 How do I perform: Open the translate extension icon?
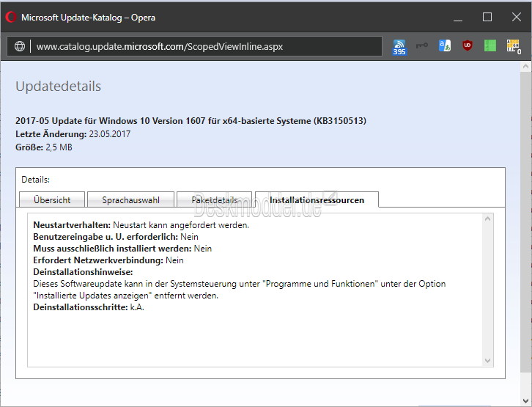pos(445,45)
